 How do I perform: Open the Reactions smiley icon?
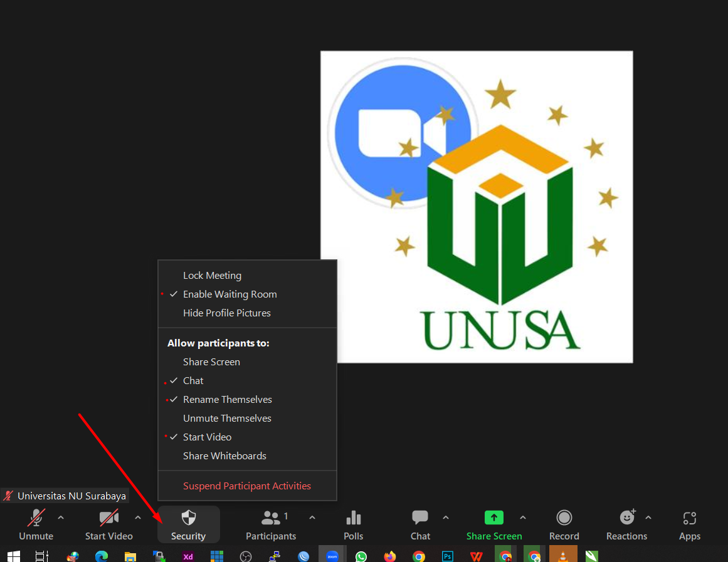click(627, 517)
